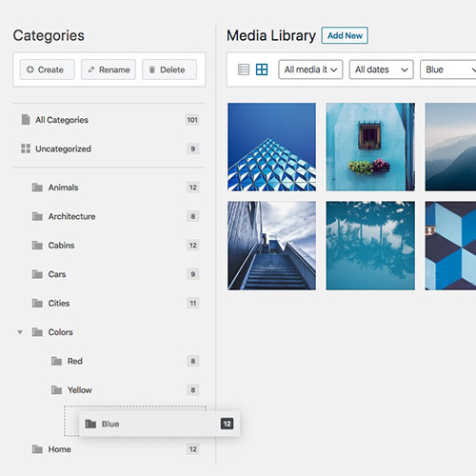Click the Delete category button

click(x=169, y=69)
